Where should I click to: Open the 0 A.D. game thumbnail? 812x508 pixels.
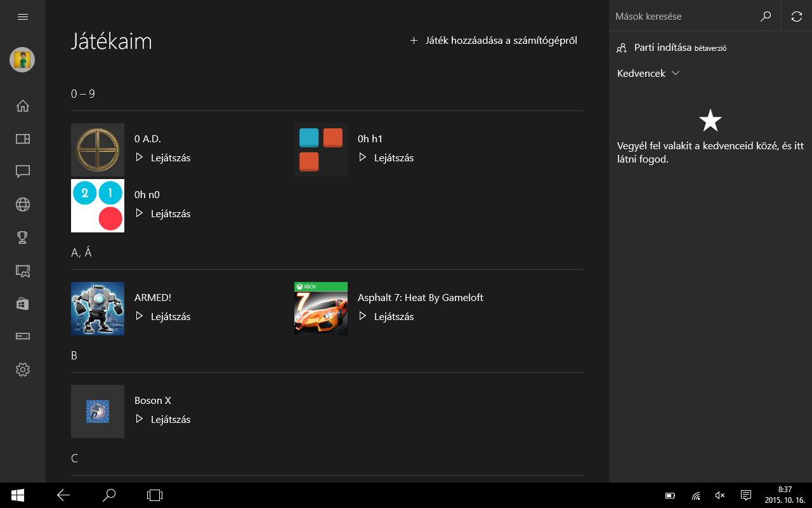tap(98, 150)
